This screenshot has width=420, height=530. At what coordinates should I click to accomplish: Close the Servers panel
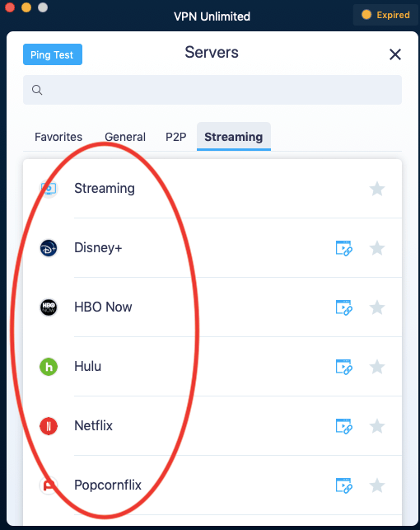[395, 54]
